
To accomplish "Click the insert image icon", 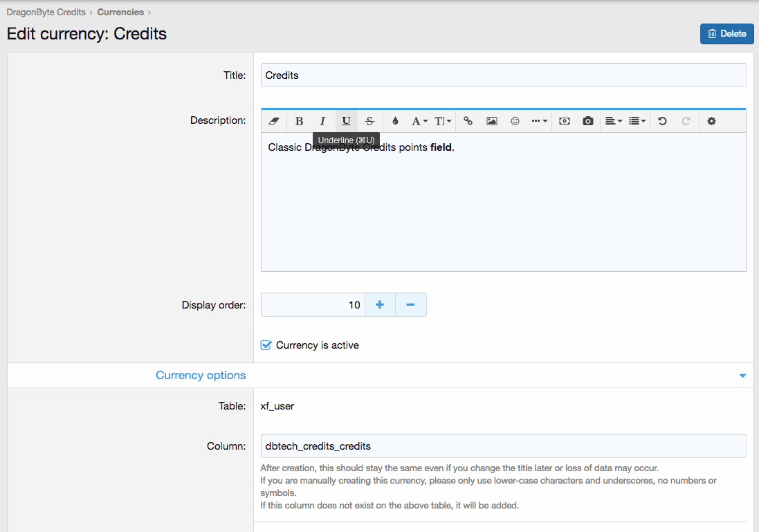I will (491, 121).
